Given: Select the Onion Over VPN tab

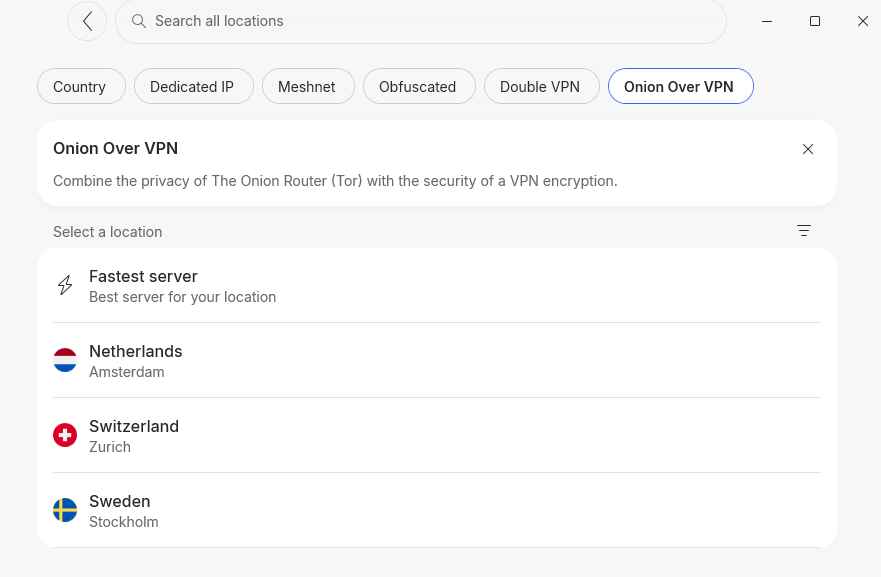Looking at the screenshot, I should (x=680, y=87).
